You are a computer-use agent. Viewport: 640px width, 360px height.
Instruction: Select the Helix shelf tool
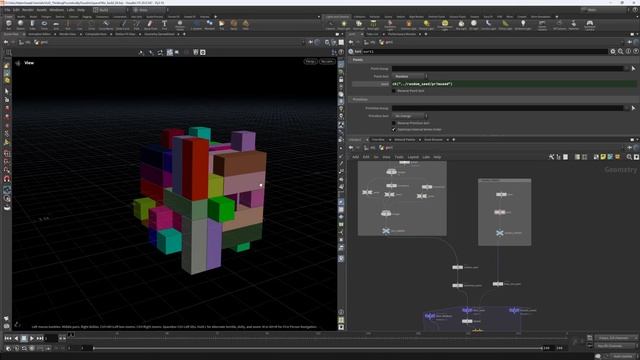(x=245, y=25)
